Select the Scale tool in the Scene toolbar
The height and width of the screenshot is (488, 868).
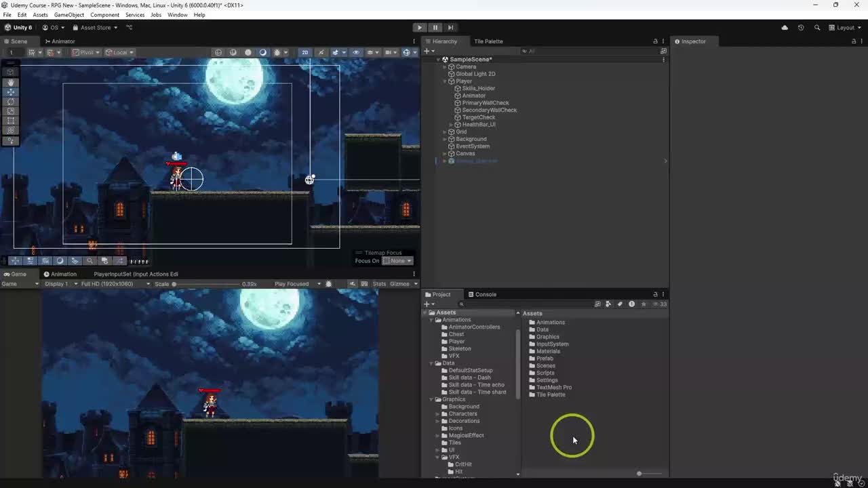(x=11, y=110)
